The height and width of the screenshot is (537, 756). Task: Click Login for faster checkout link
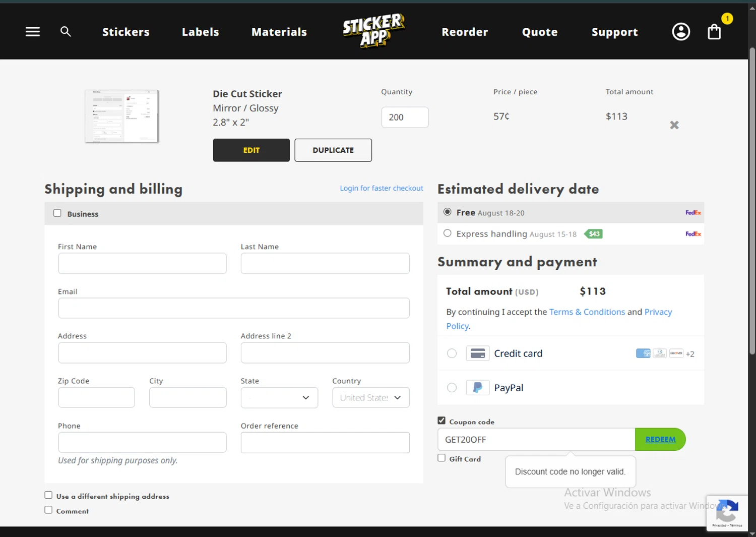(x=381, y=188)
